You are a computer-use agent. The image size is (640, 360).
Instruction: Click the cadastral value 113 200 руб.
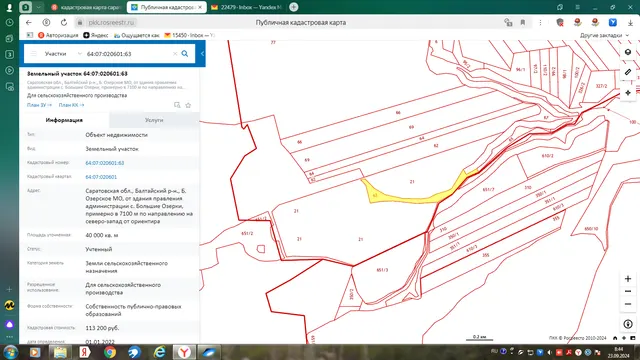coord(102,328)
